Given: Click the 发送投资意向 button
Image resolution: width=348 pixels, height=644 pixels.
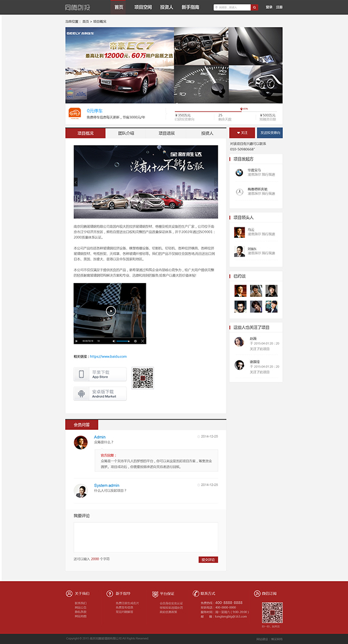Looking at the screenshot, I should (270, 132).
